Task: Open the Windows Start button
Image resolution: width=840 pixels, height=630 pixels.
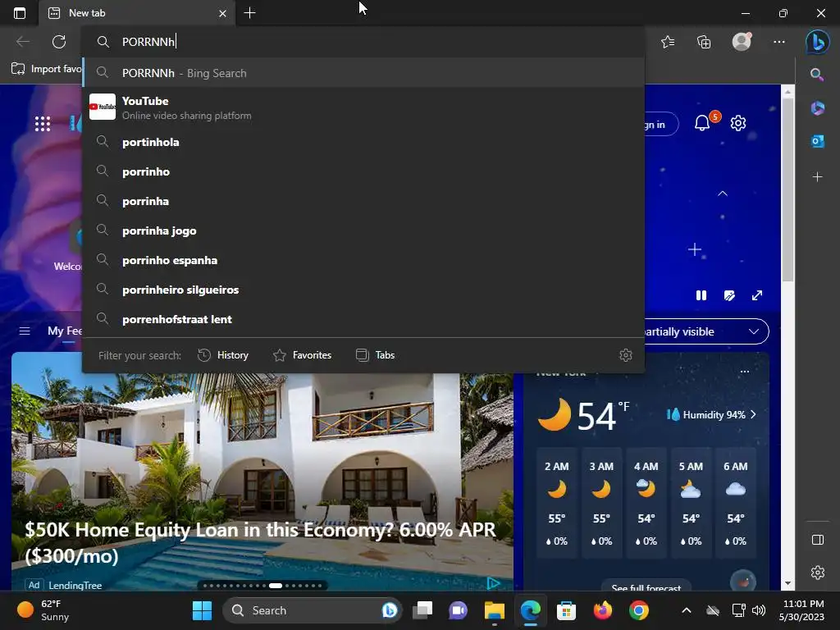Action: tap(202, 610)
